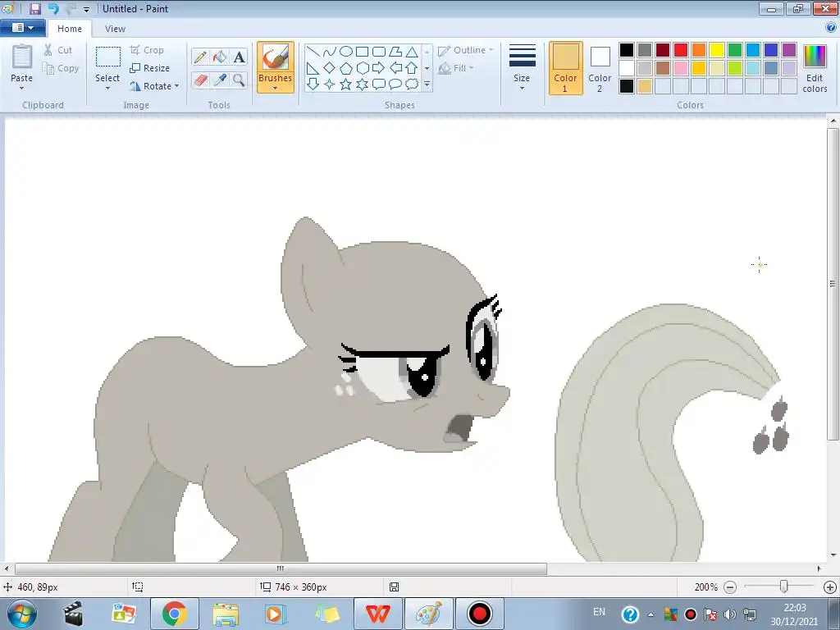Click the Save icon in title bar
Screen dimensions: 840x630
(34, 8)
